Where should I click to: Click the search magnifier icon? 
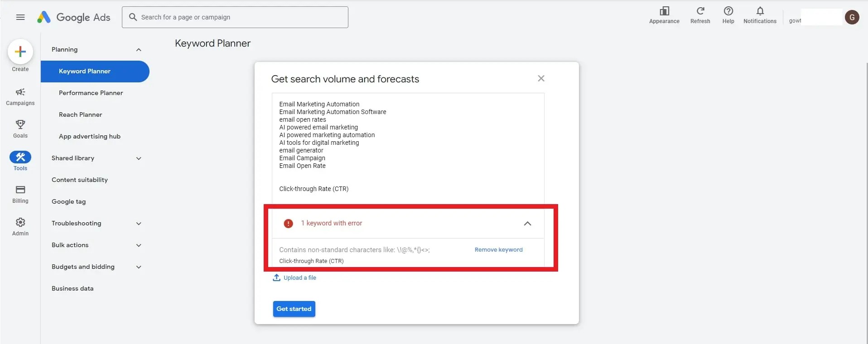(x=133, y=17)
